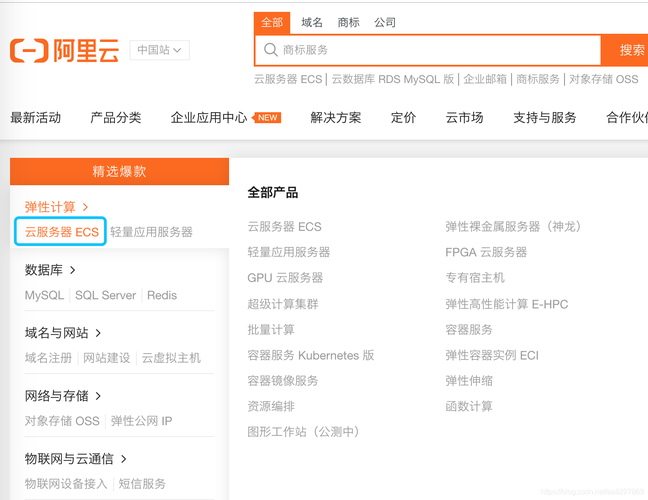This screenshot has width=648, height=500.
Task: Select the 公司 search tab
Action: 385,22
